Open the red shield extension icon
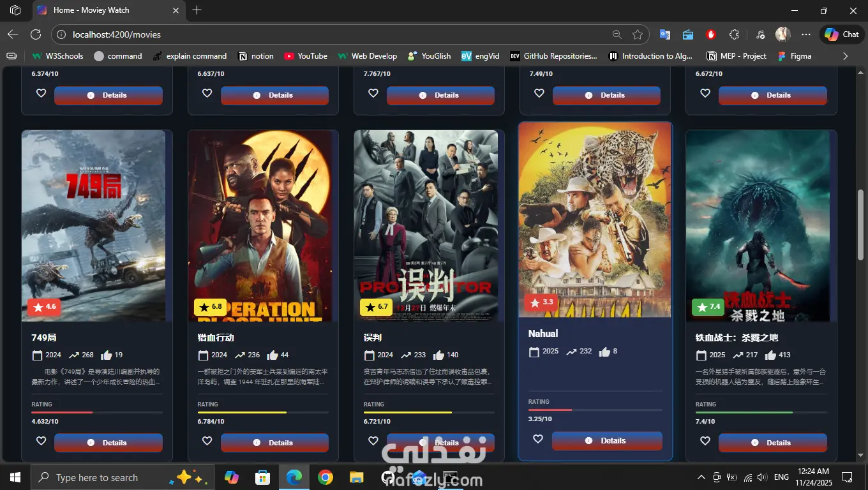 point(711,34)
